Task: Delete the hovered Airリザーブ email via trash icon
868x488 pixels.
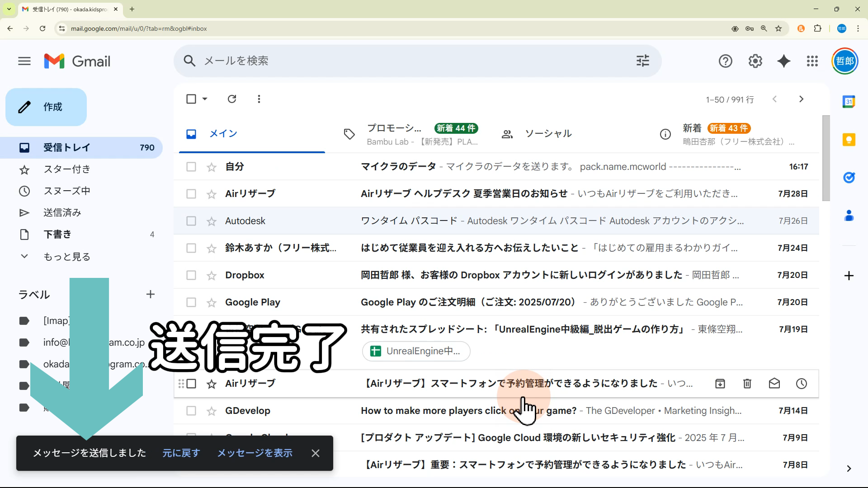Action: click(x=747, y=384)
